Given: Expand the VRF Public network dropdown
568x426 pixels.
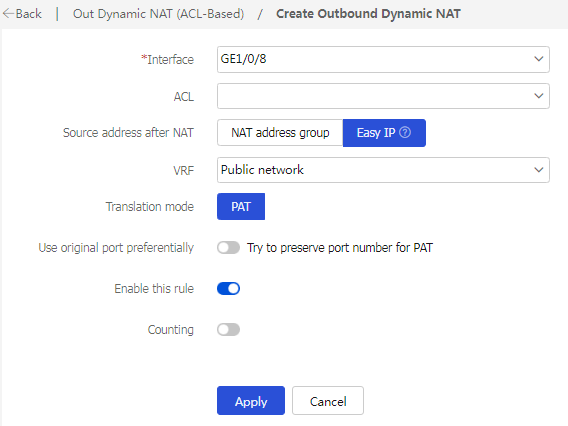Looking at the screenshot, I should click(x=383, y=170).
